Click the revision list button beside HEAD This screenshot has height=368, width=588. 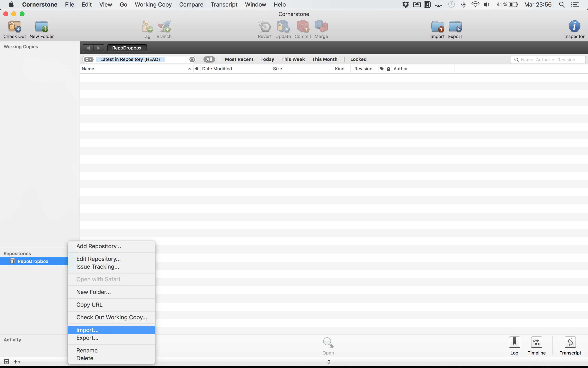pyautogui.click(x=192, y=59)
